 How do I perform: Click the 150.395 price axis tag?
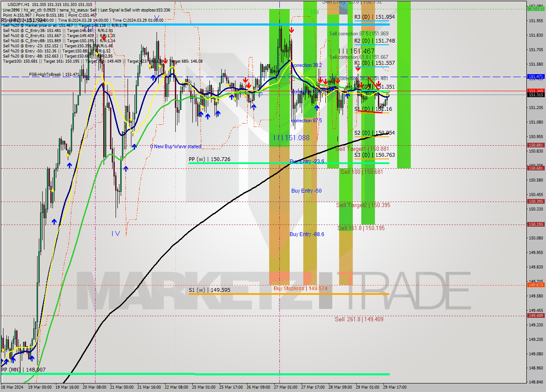click(x=536, y=202)
